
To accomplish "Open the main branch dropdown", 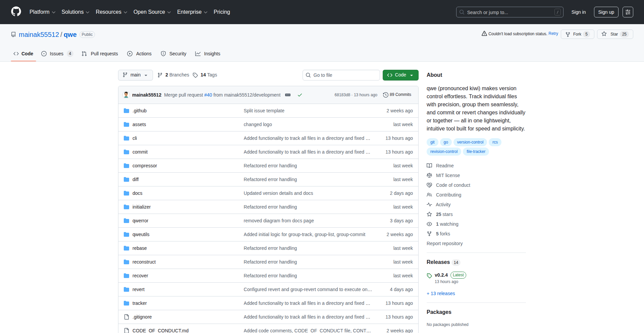I will pyautogui.click(x=135, y=75).
